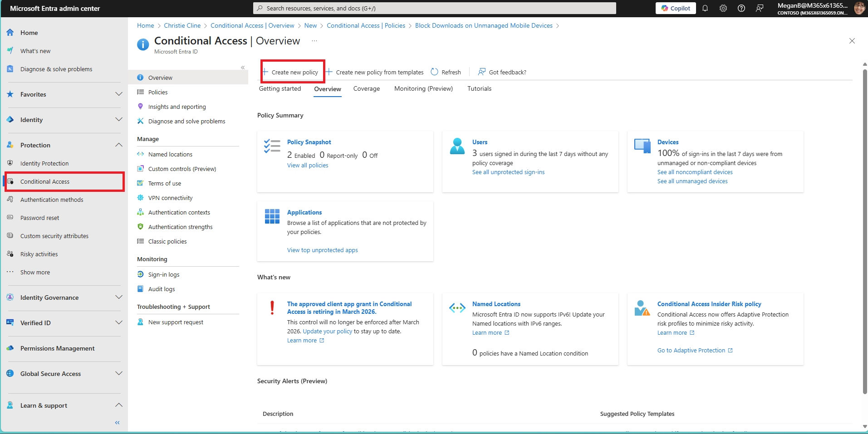Click the Sign-in logs icon
The image size is (868, 434).
(141, 274)
